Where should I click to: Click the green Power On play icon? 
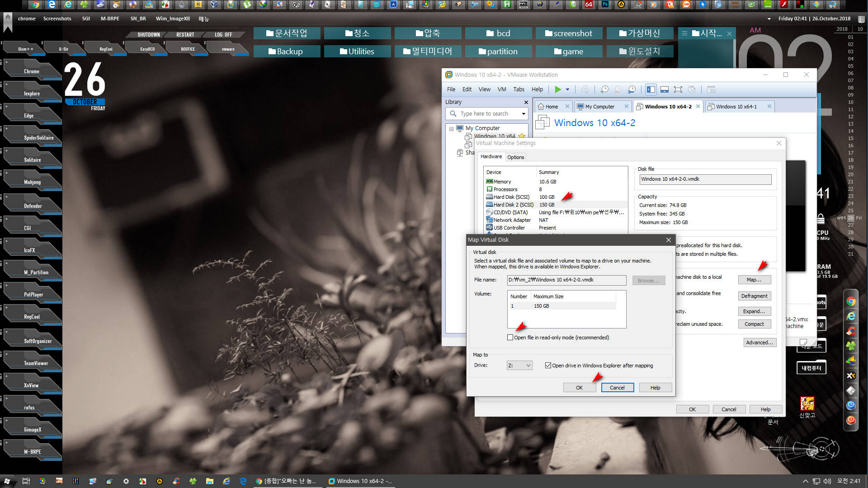coord(558,89)
